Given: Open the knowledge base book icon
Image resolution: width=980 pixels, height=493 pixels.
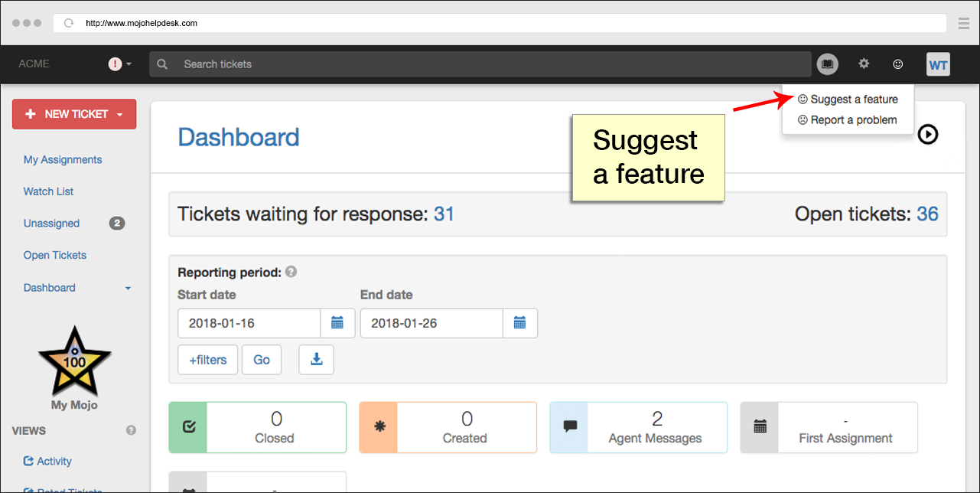Looking at the screenshot, I should coord(827,64).
